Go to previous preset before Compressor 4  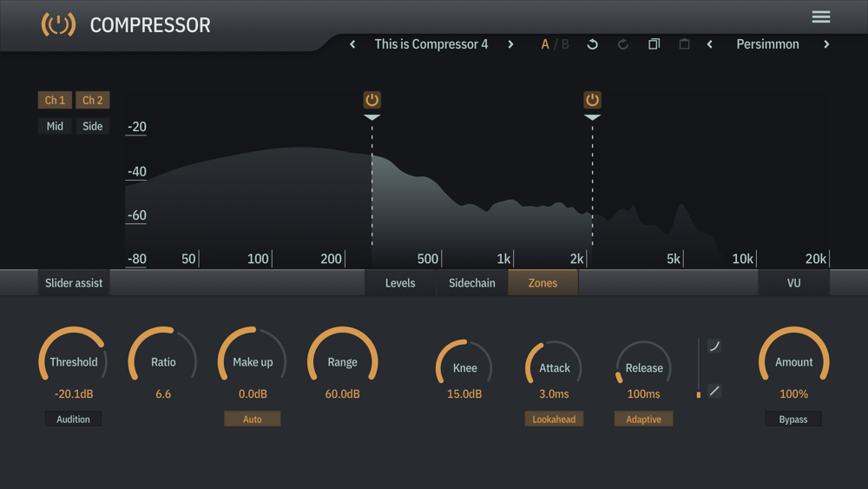(352, 44)
